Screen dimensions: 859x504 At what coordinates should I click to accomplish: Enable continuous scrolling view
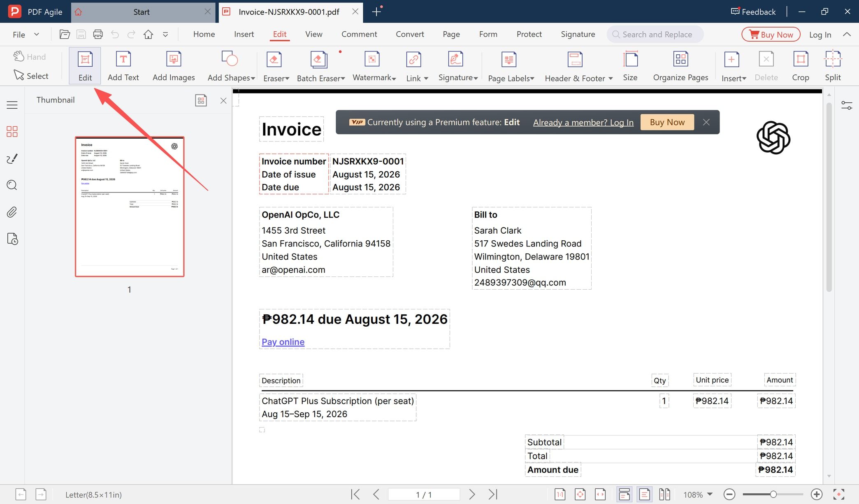(x=624, y=494)
